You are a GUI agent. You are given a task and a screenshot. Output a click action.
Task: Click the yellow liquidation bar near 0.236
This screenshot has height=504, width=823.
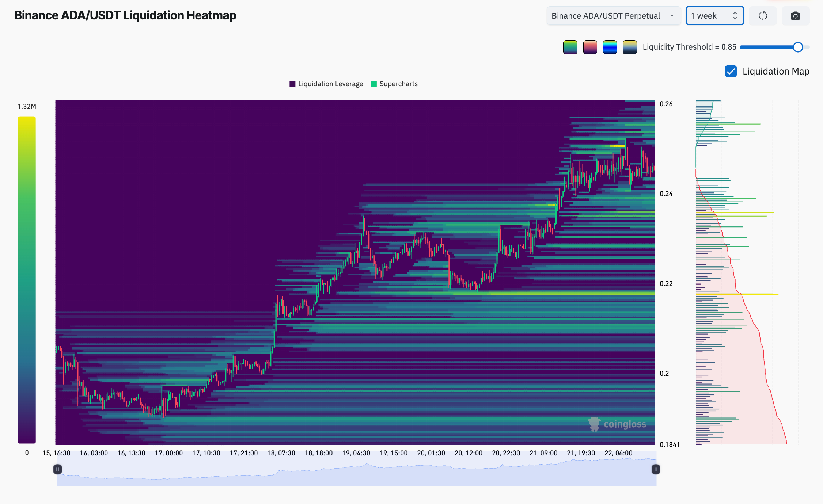[735, 213]
